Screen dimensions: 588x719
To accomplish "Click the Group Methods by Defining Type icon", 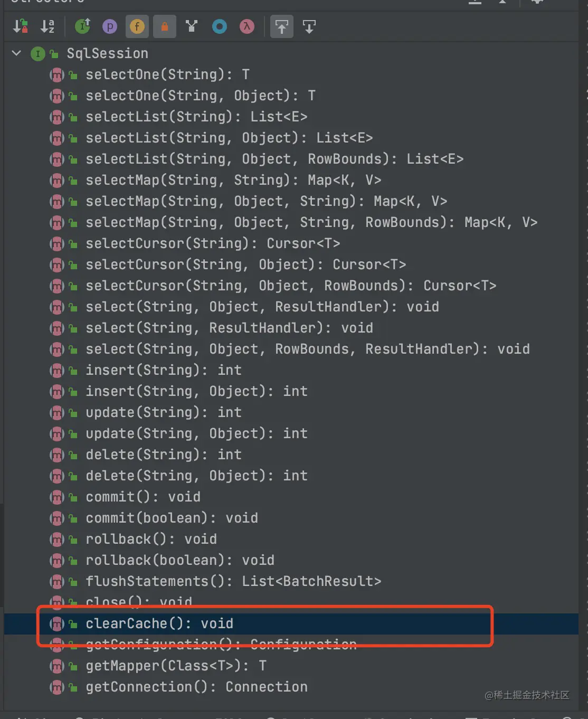I will 192,26.
